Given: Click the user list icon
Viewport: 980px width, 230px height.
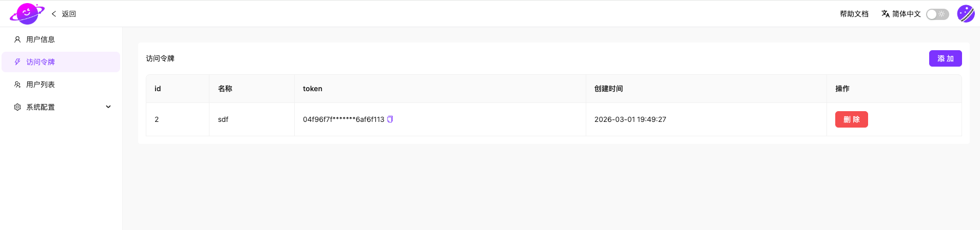Looking at the screenshot, I should pyautogui.click(x=17, y=85).
